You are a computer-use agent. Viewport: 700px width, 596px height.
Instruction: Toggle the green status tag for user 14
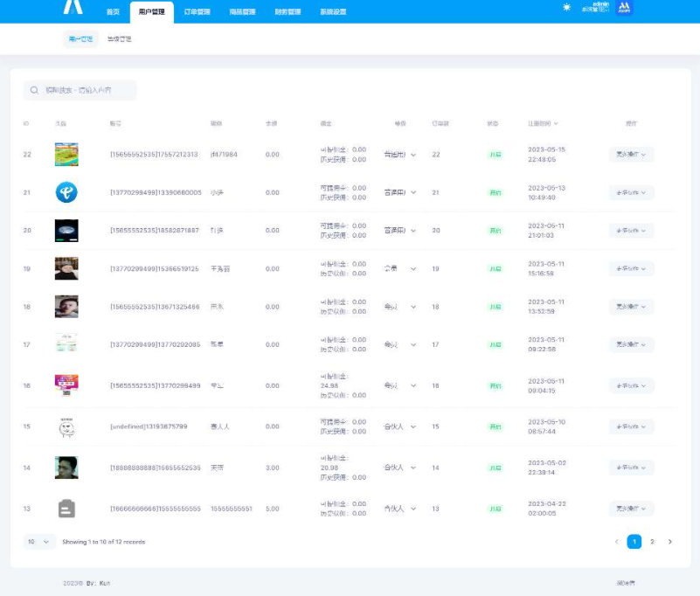(x=496, y=468)
